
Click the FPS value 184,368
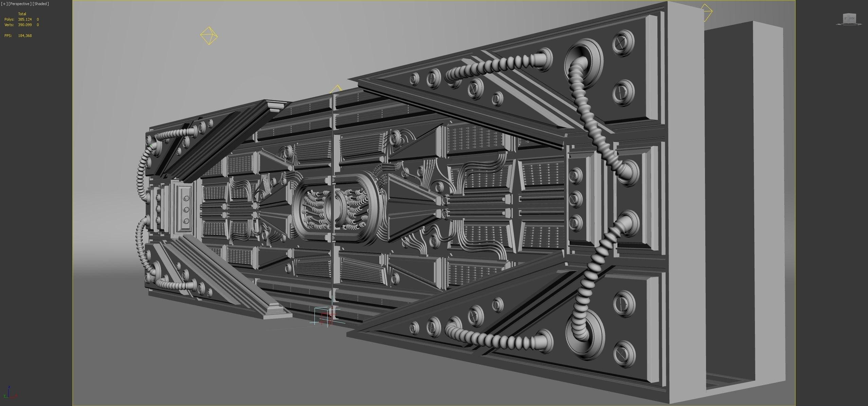click(x=25, y=36)
